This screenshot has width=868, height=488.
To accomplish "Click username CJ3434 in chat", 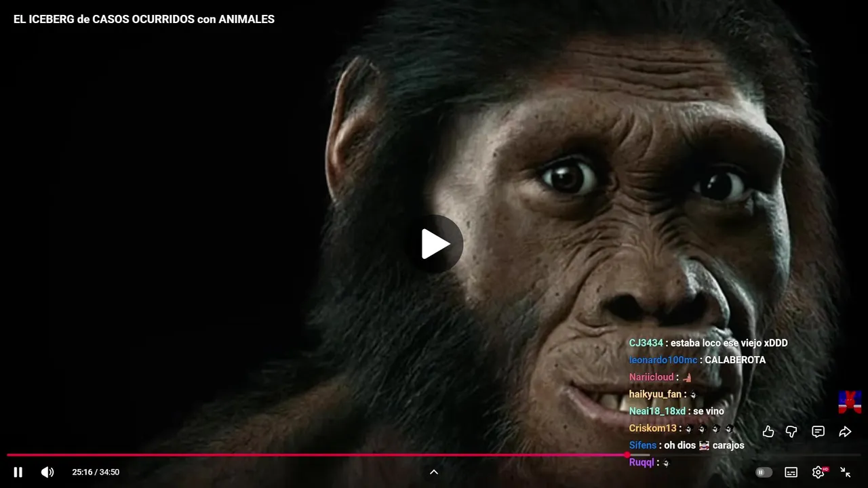I will pos(646,344).
